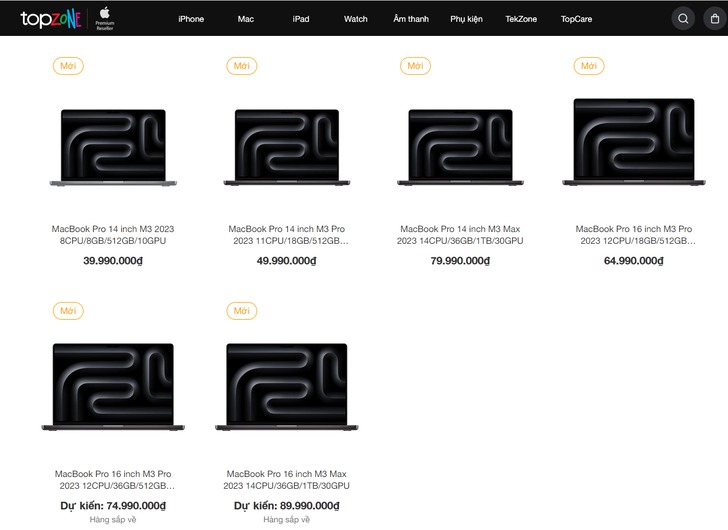
Task: Click the 'Mới' badge on the 89.990.000đ MacBook
Action: 241,311
